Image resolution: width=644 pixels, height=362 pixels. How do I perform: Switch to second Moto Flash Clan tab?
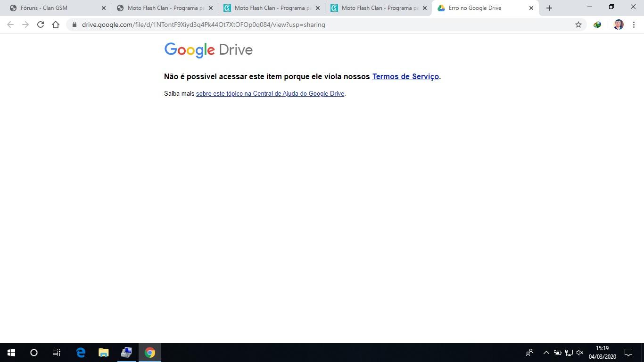pyautogui.click(x=271, y=8)
